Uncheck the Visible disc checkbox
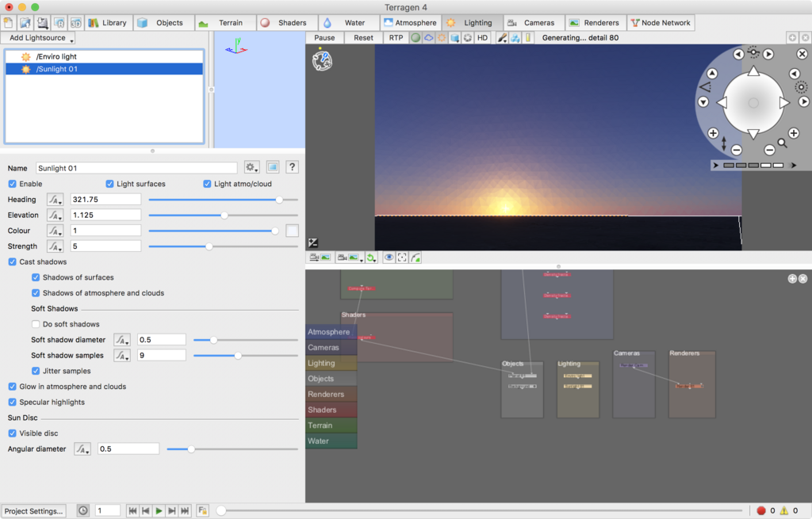812x519 pixels. (x=12, y=433)
